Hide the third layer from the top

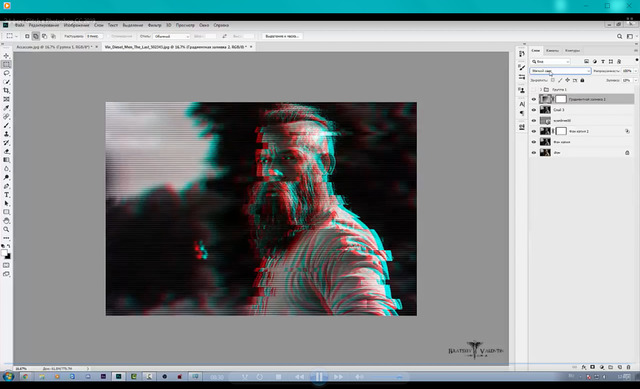tap(533, 120)
